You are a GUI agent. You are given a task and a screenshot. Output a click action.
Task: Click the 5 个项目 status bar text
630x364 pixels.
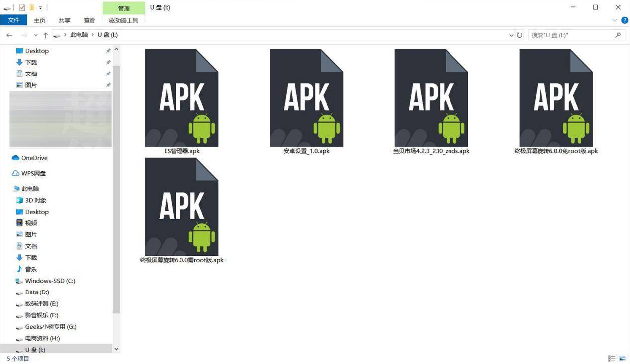coord(18,359)
